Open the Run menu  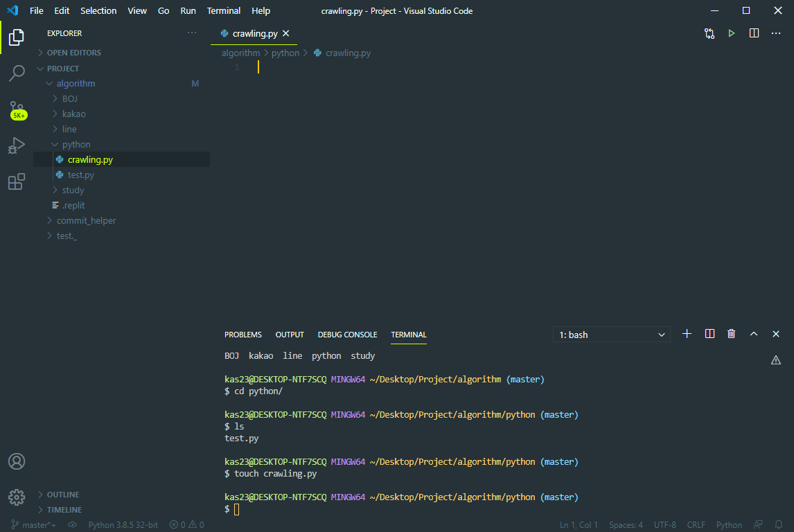pyautogui.click(x=188, y=10)
